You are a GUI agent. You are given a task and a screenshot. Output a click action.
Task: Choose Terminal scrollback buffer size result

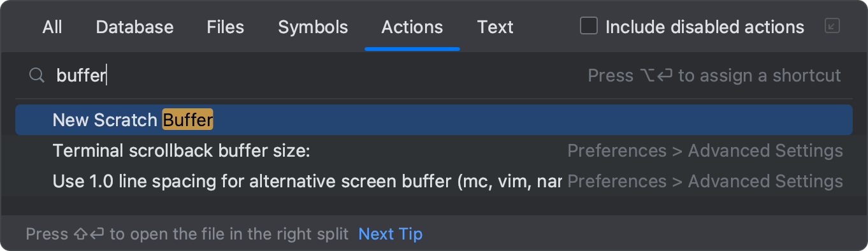tap(433, 151)
